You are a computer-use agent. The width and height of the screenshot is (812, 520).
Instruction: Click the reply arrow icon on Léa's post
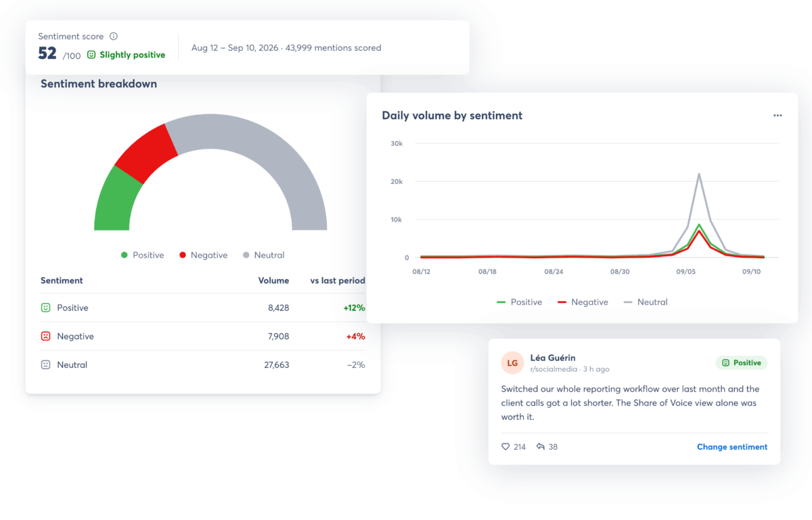[x=541, y=447]
